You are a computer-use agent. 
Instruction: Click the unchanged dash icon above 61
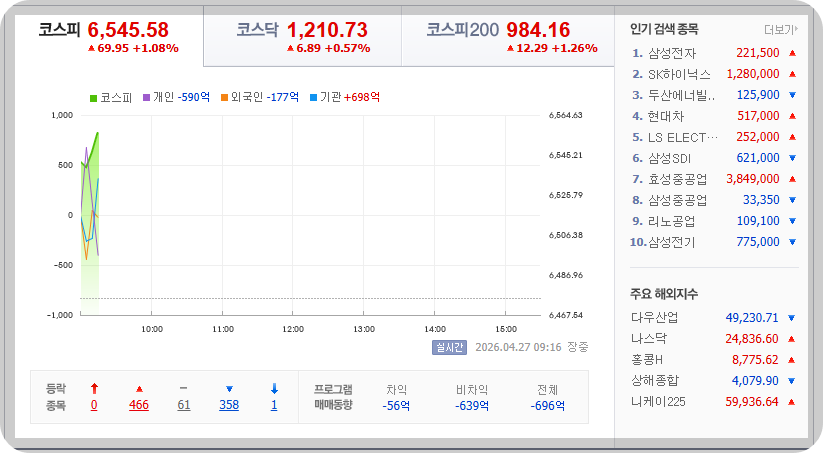[x=183, y=388]
